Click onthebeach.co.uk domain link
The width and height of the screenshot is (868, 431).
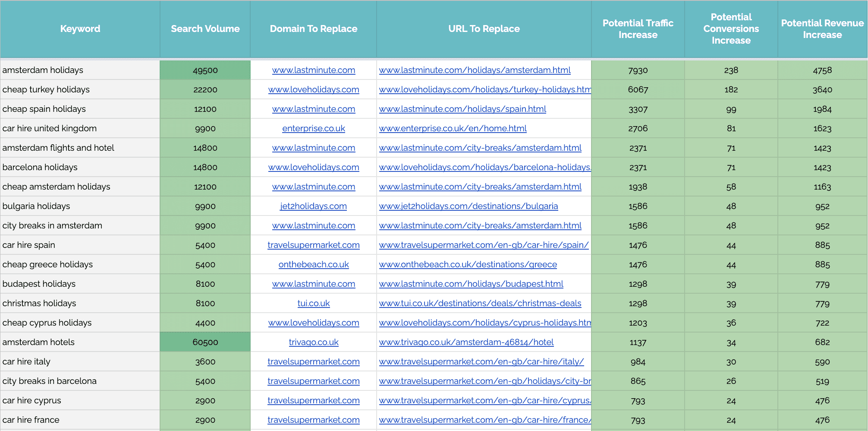pyautogui.click(x=313, y=264)
